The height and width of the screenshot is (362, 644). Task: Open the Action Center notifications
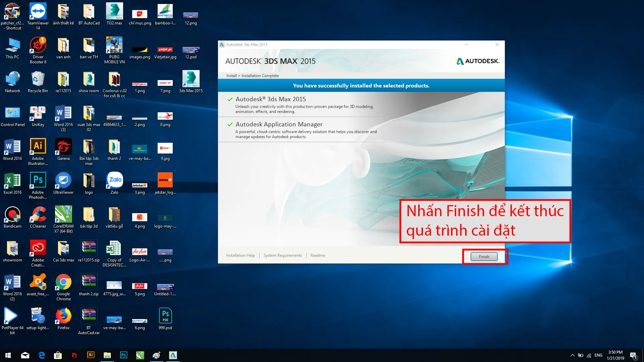633,355
